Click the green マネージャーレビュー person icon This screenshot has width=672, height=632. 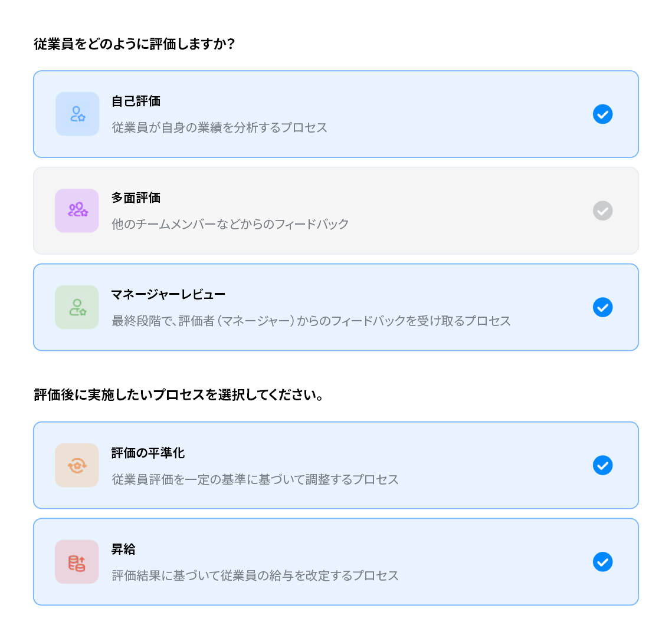click(77, 307)
